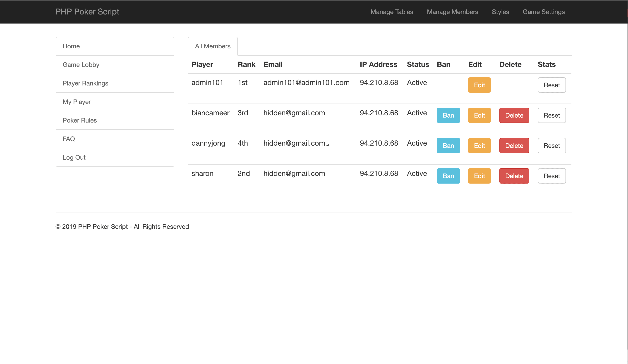This screenshot has height=364, width=628.
Task: Click the Status column header
Action: point(418,64)
